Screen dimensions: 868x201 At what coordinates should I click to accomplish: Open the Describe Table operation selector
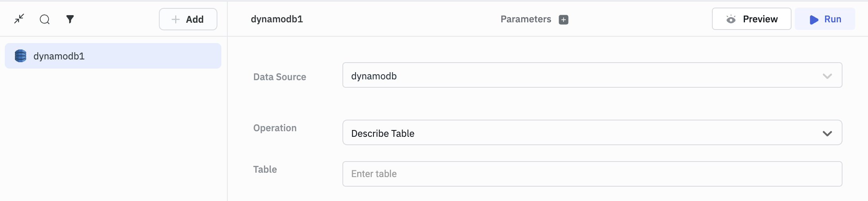click(x=581, y=133)
